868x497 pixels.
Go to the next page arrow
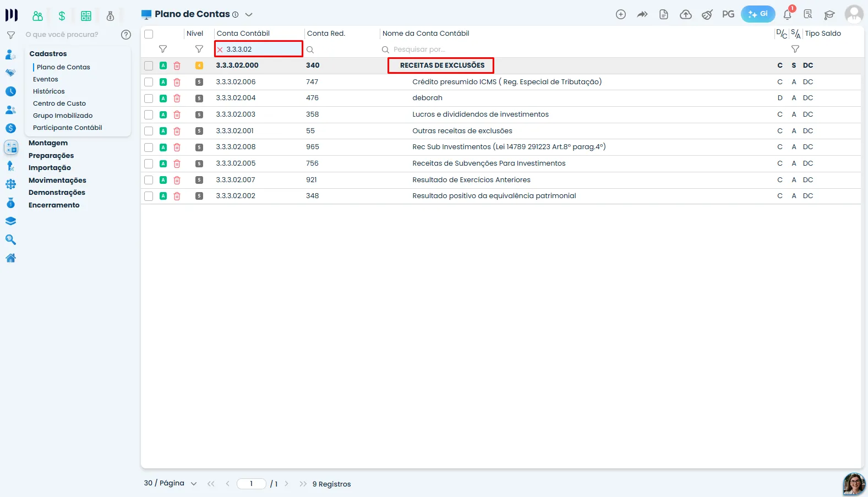coord(286,484)
